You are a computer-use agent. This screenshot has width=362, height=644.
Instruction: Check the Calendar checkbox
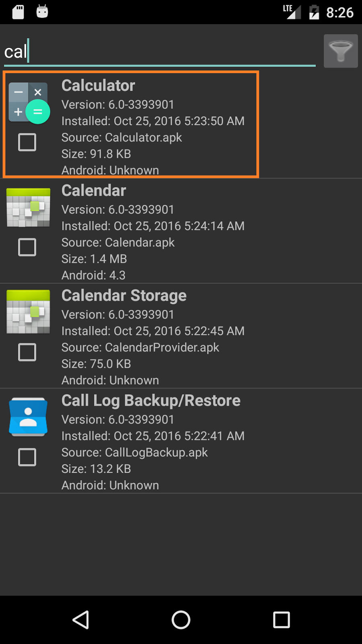(27, 247)
